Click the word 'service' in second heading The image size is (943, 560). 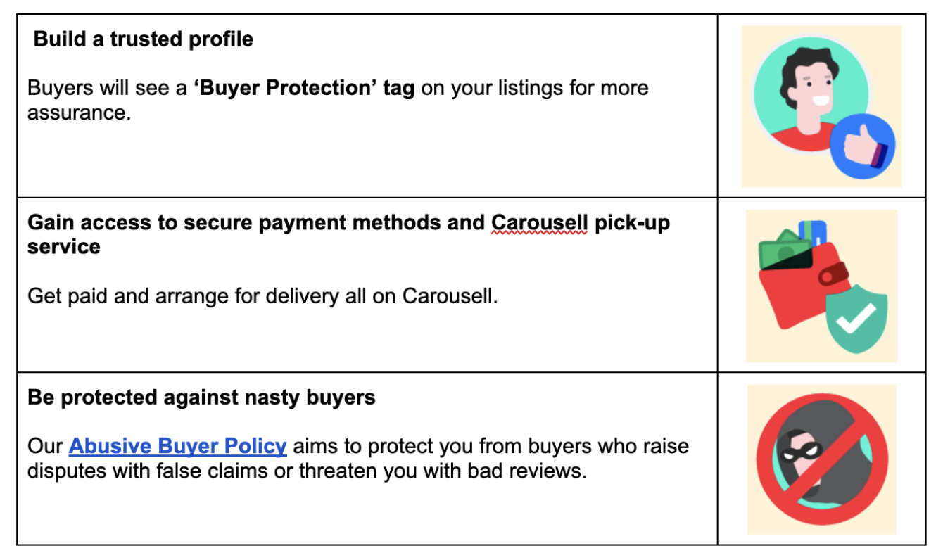click(64, 247)
